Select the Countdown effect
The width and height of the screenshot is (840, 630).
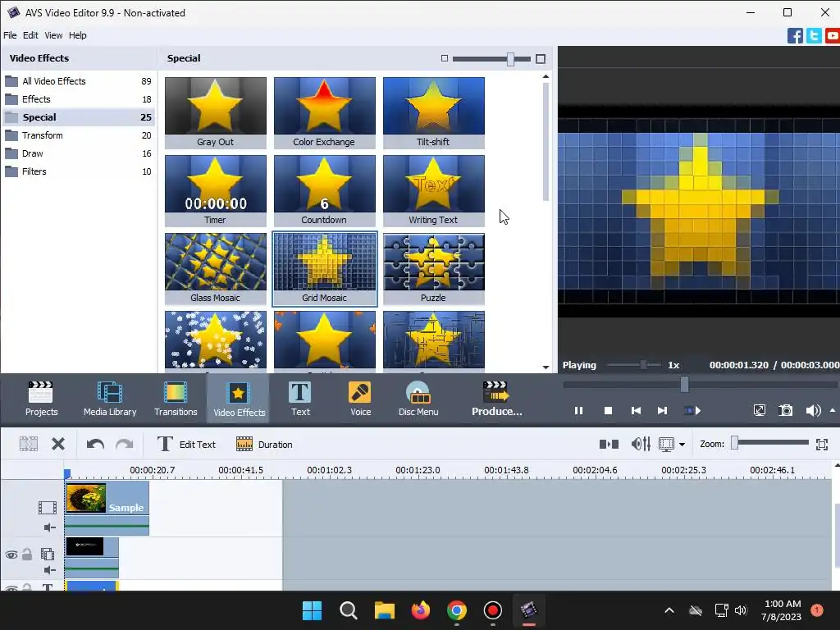[324, 190]
